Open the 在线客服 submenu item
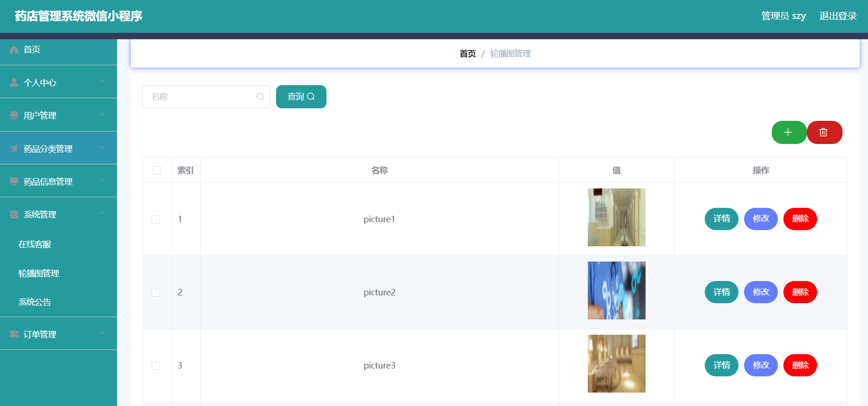This screenshot has width=868, height=406. [35, 244]
